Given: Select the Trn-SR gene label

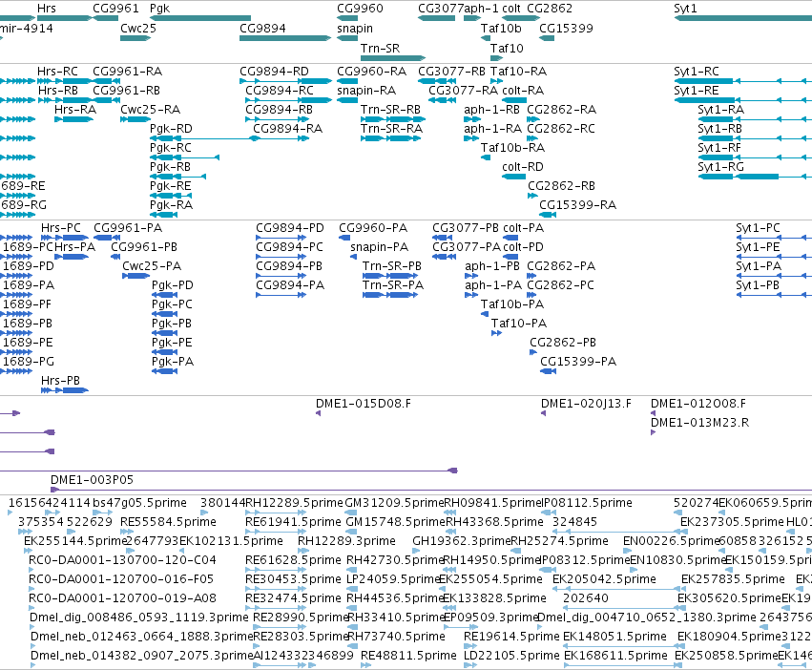Looking at the screenshot, I should coord(380,48).
